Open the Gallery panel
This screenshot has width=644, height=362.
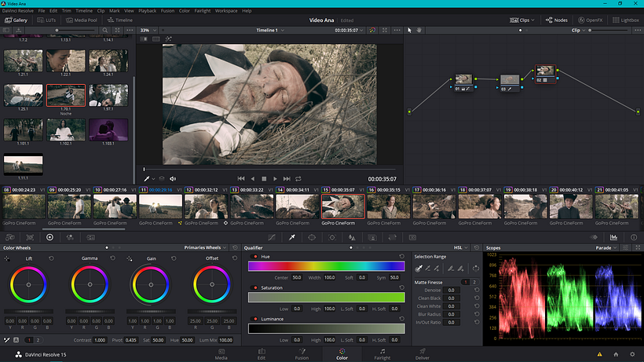(x=16, y=20)
